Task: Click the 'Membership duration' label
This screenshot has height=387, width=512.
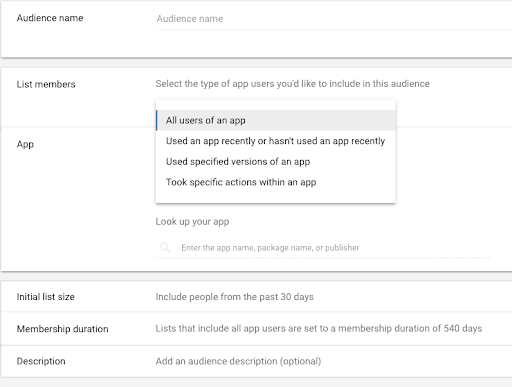Action: click(62, 329)
